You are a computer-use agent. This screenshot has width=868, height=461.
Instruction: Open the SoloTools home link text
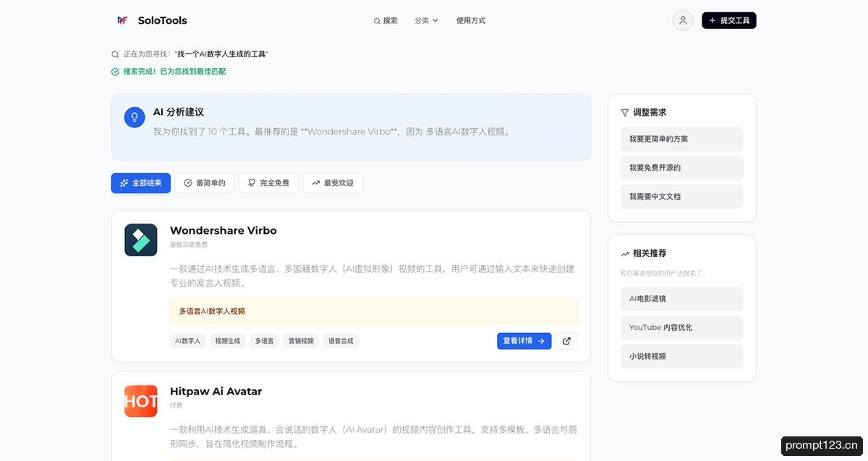(162, 20)
